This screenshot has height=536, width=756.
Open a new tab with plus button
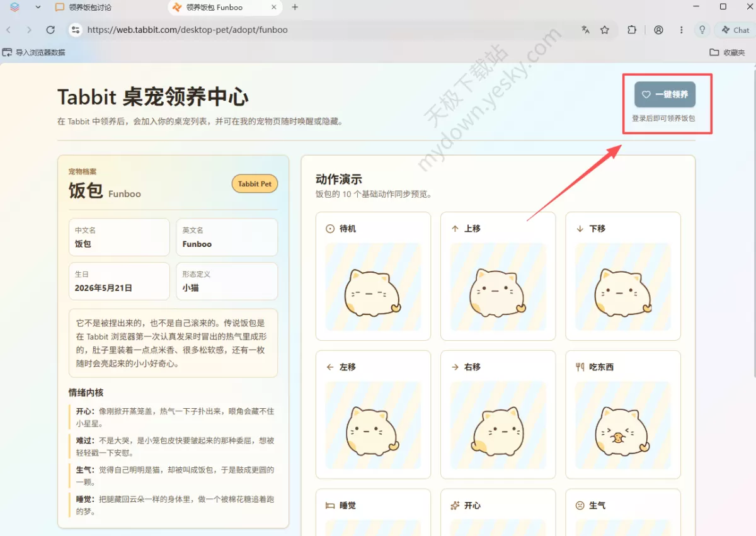click(x=295, y=8)
